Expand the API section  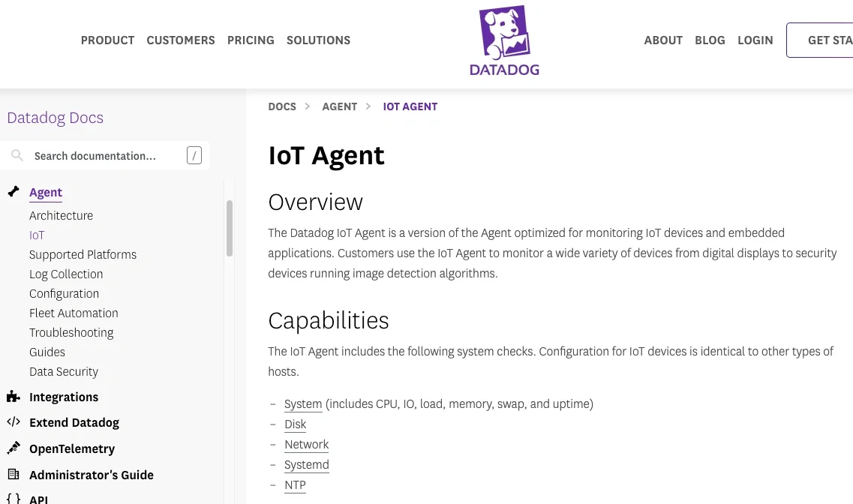pyautogui.click(x=38, y=498)
